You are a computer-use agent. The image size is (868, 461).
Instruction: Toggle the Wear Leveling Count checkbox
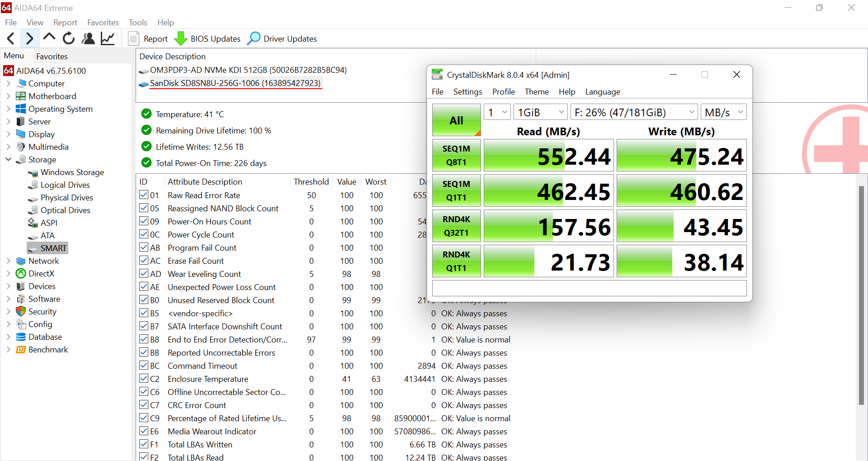(144, 274)
